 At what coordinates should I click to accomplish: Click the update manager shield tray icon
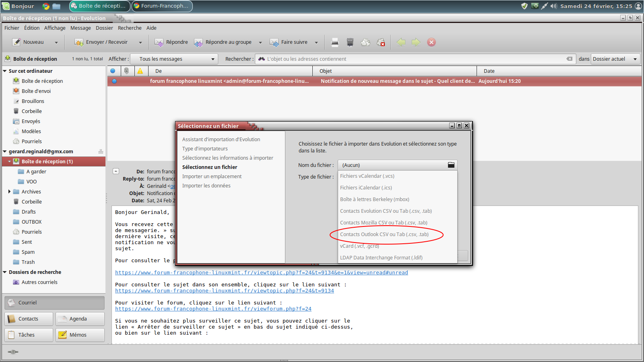pos(524,6)
